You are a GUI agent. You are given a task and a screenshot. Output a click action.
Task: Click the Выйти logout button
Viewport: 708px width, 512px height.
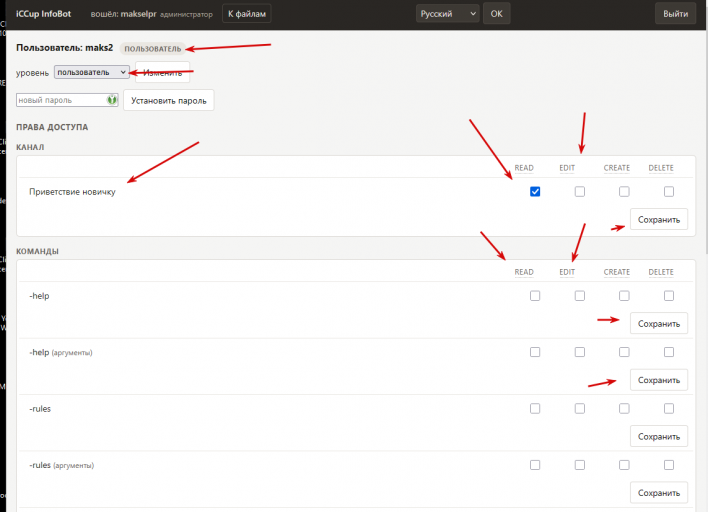[x=675, y=14]
